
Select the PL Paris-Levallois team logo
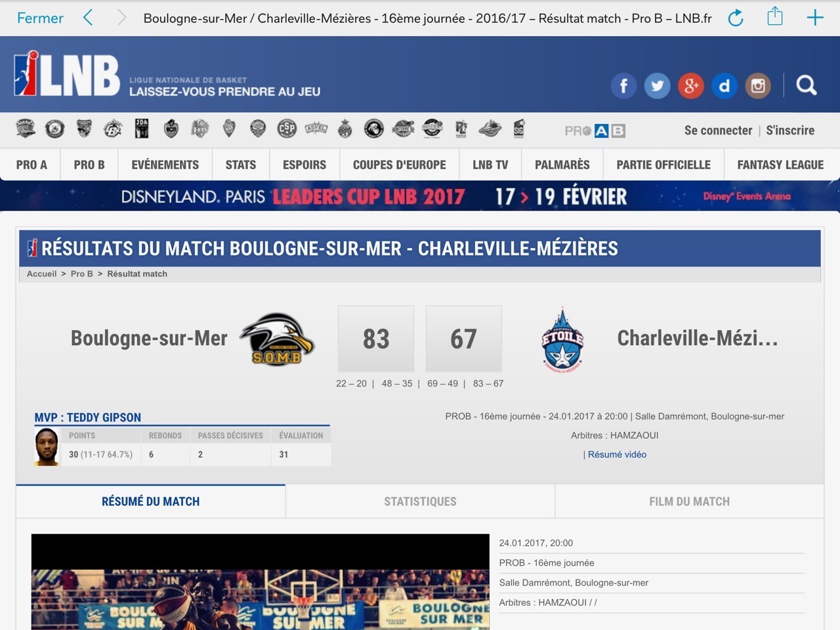pos(461,128)
